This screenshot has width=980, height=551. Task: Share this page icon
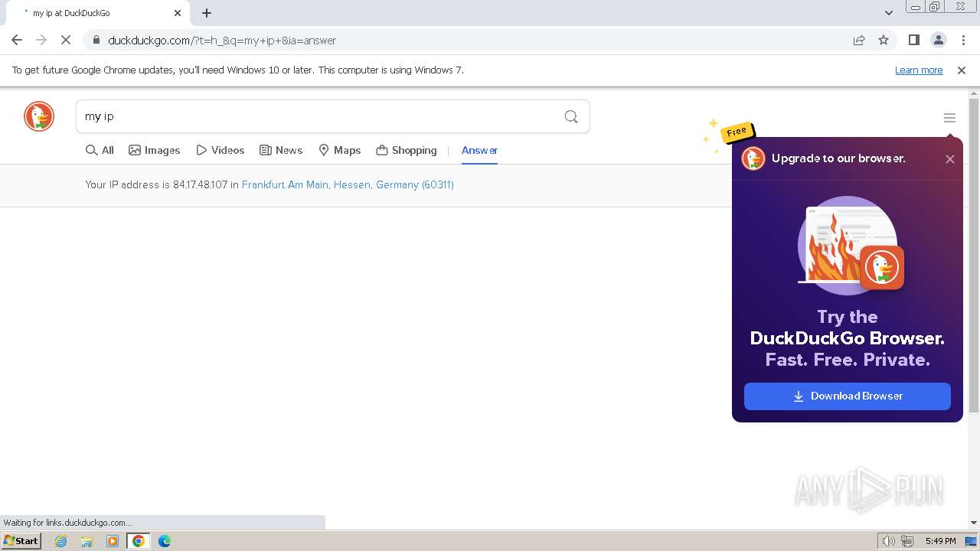[x=859, y=41]
